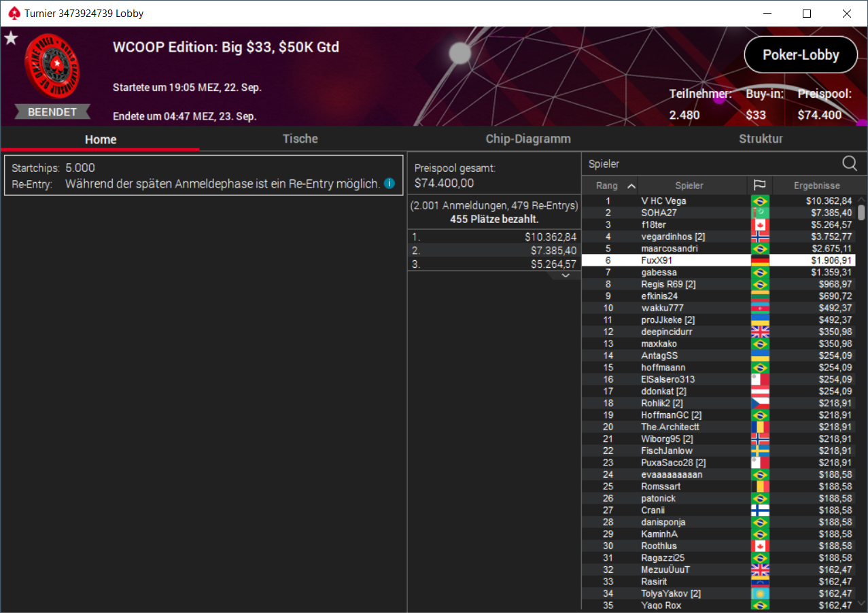The image size is (868, 613).
Task: Select player MezuuÜuuT
Action: (x=665, y=570)
